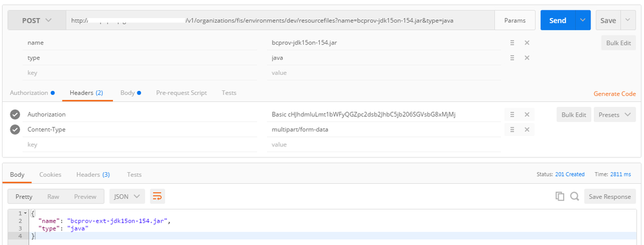Viewport: 644px width, 245px height.
Task: Toggle the line wrap icon
Action: tap(157, 197)
